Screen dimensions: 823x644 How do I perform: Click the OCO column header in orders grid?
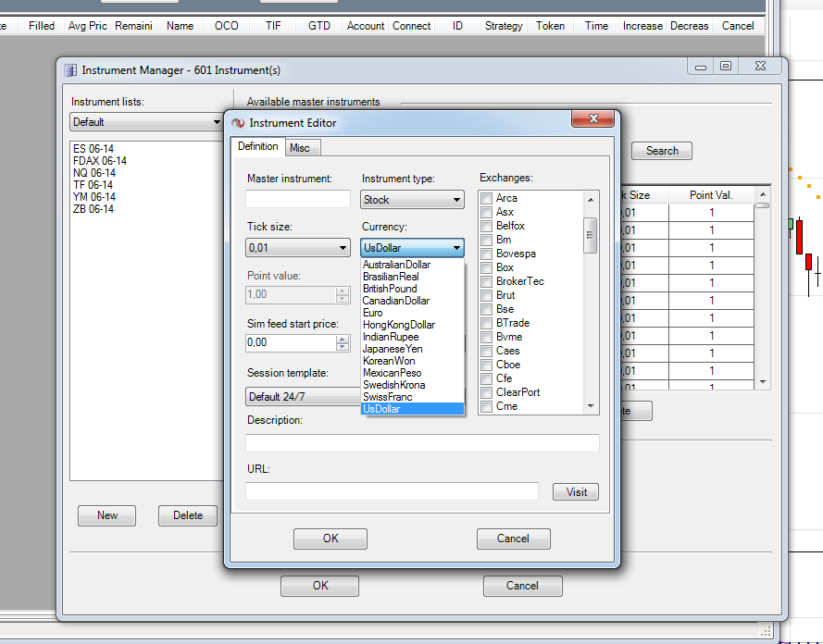point(227,26)
